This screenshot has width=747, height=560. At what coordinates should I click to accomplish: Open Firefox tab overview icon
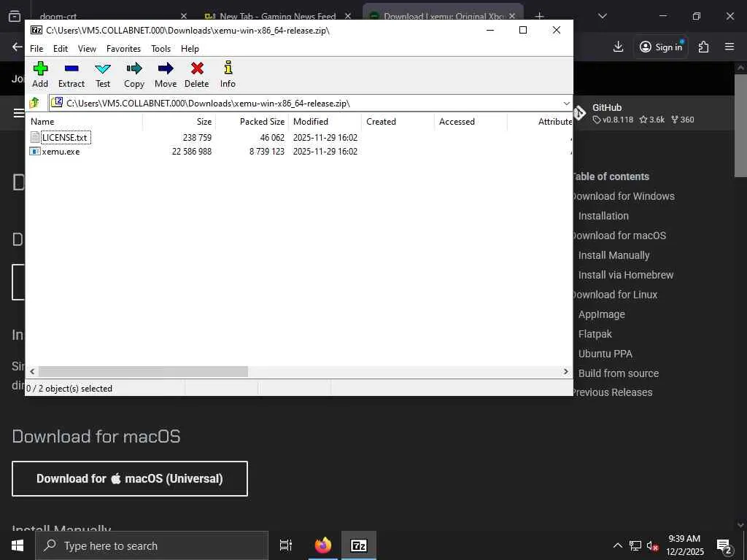point(15,16)
